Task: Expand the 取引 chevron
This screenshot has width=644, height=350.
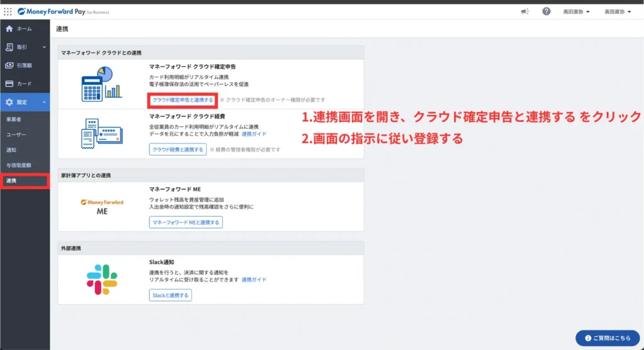Action: 44,47
